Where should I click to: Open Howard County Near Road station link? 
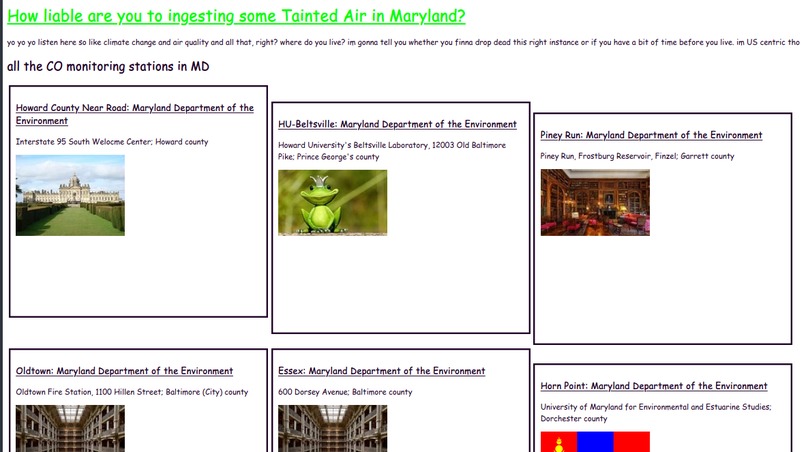point(135,114)
